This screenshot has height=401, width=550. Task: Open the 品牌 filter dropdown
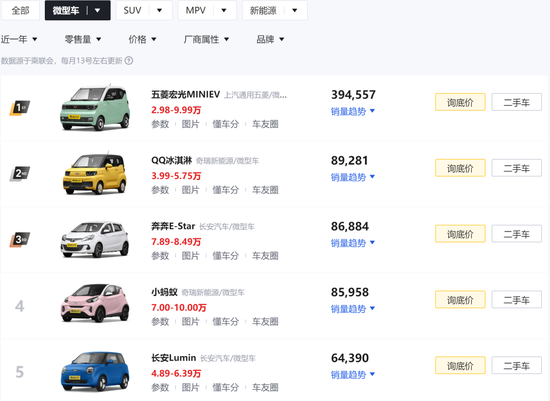[270, 39]
